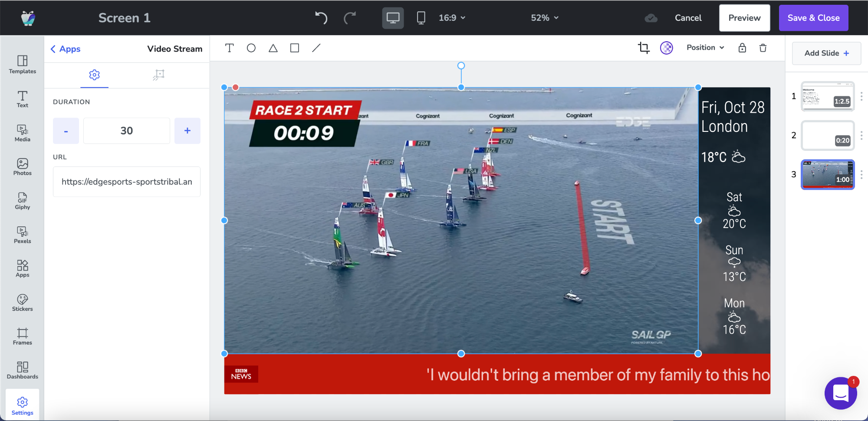Image resolution: width=868 pixels, height=421 pixels.
Task: Select the square shape tool
Action: pos(295,48)
